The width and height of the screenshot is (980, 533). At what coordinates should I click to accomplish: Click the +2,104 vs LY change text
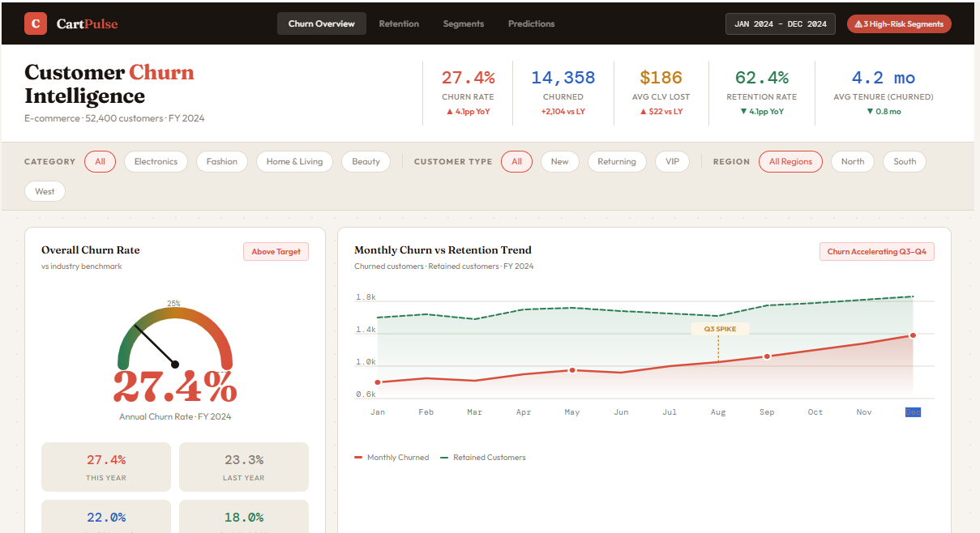pyautogui.click(x=563, y=112)
